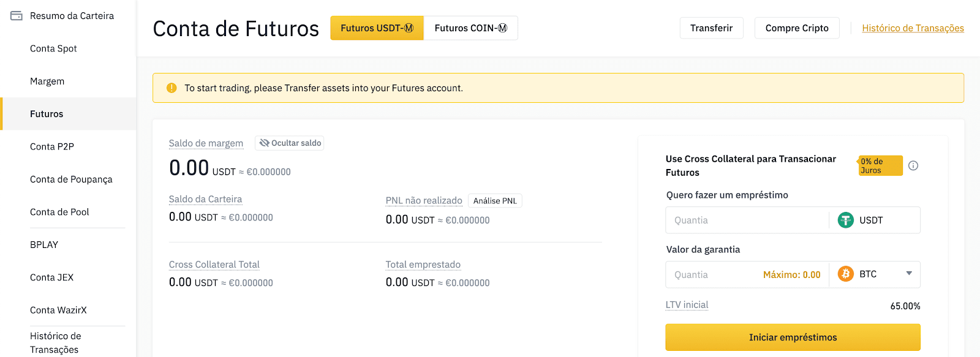
Task: Switch to Futuros COIN-M account
Action: (x=470, y=28)
